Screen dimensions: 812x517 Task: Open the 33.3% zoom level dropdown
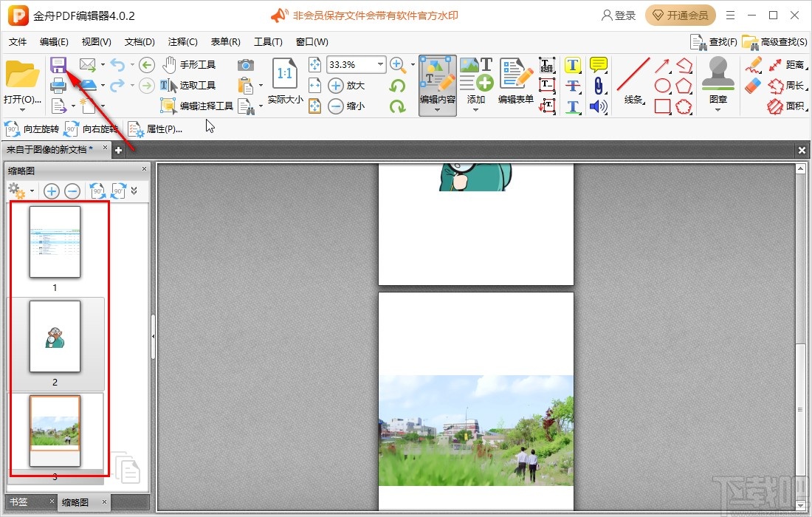point(381,65)
